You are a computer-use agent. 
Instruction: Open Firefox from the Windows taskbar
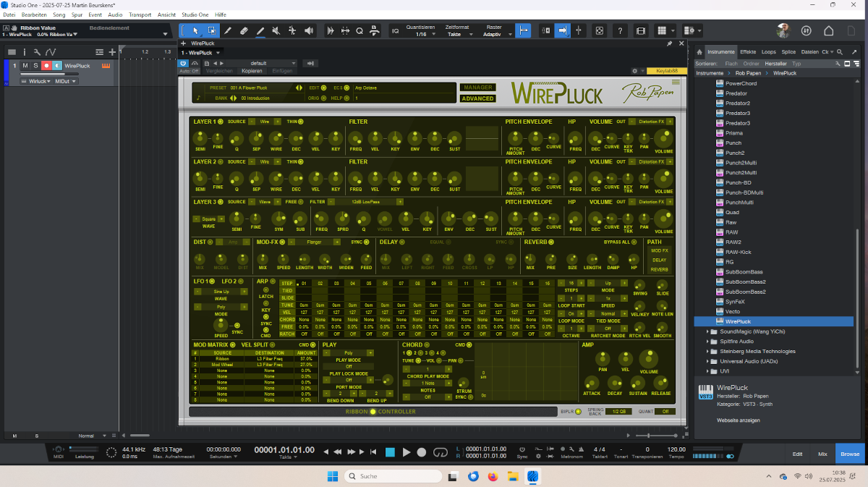[x=493, y=476]
